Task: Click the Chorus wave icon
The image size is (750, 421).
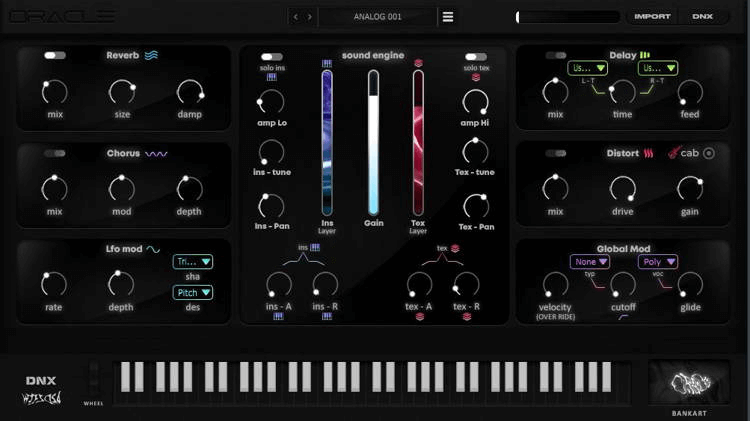Action: 156,154
